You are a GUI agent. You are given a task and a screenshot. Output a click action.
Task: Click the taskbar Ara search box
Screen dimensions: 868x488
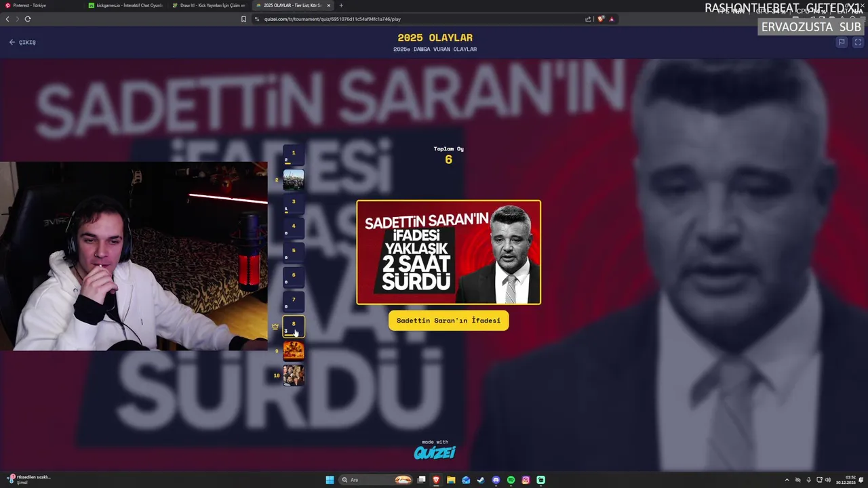click(x=376, y=480)
